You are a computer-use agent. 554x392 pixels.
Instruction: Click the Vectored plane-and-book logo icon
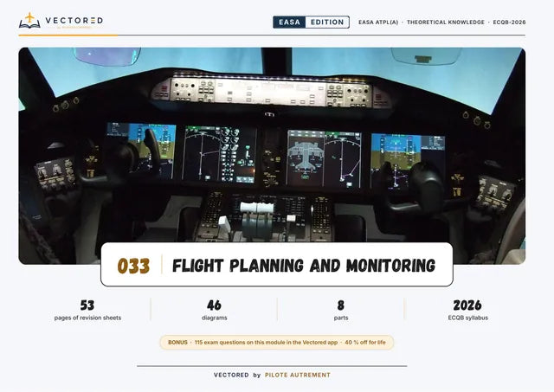[x=29, y=21]
